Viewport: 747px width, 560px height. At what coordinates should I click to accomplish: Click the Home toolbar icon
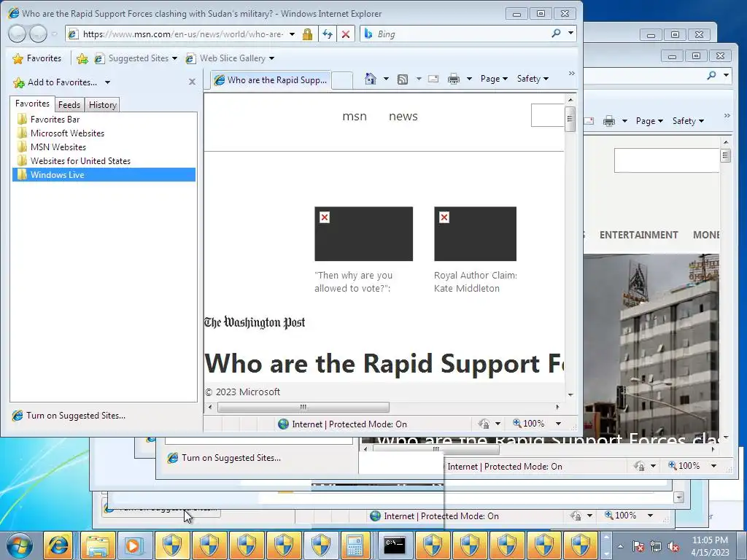pos(370,79)
